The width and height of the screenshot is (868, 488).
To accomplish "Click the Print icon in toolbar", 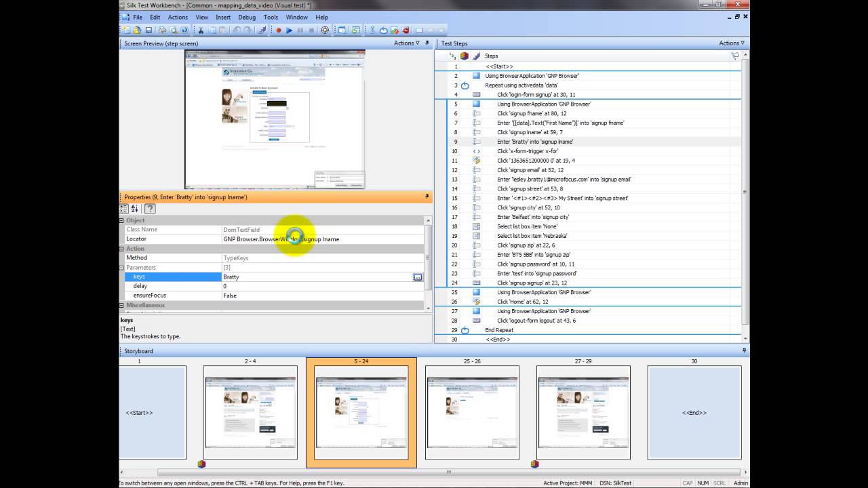I will pyautogui.click(x=162, y=30).
